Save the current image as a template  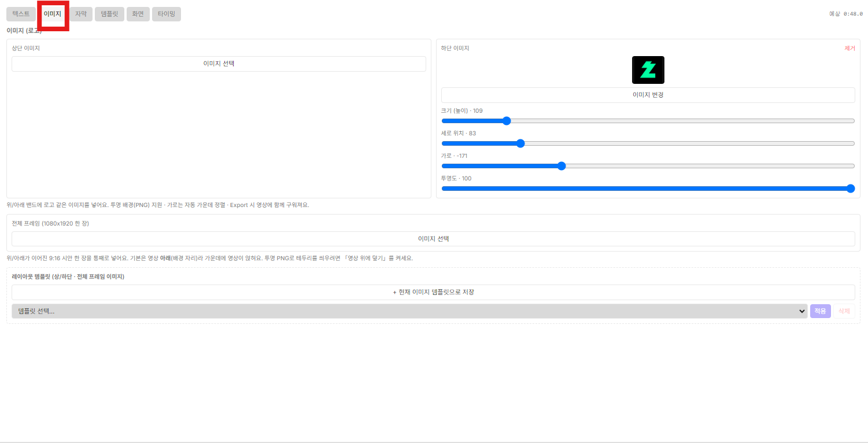coord(433,292)
